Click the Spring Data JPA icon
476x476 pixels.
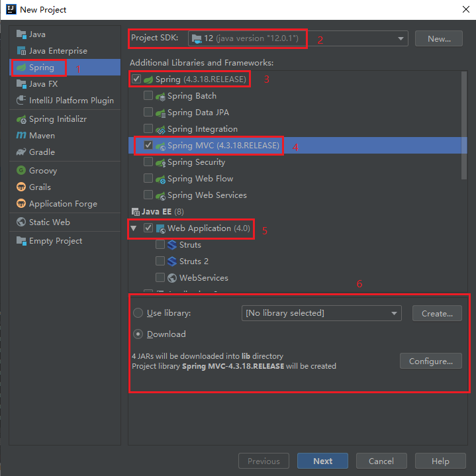[161, 113]
